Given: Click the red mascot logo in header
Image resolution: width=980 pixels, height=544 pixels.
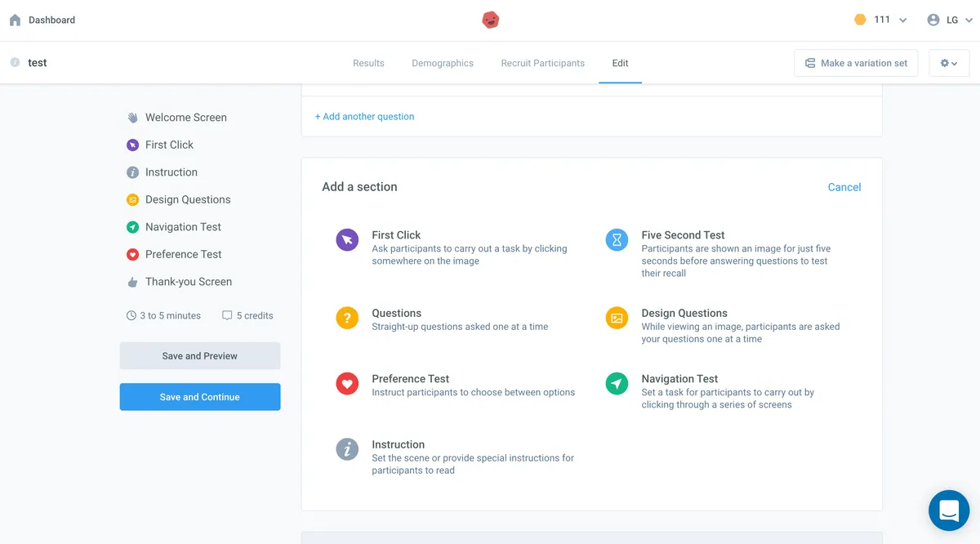Looking at the screenshot, I should (490, 20).
